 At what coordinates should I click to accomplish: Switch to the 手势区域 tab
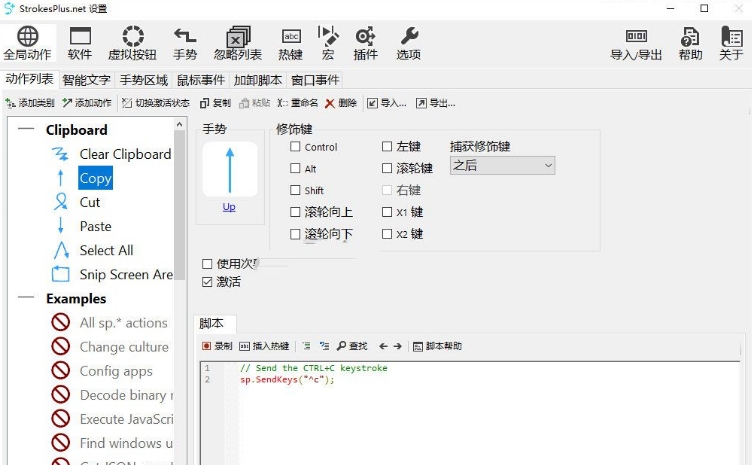pyautogui.click(x=143, y=80)
